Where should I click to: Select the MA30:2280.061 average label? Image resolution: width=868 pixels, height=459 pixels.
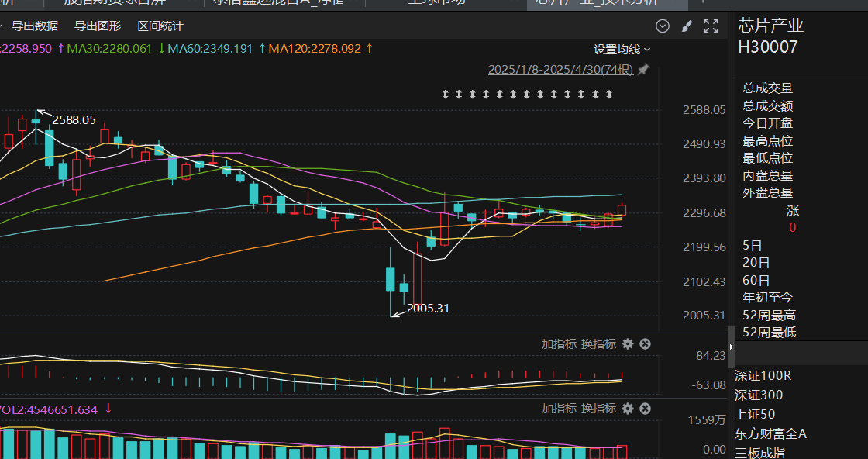[x=109, y=49]
